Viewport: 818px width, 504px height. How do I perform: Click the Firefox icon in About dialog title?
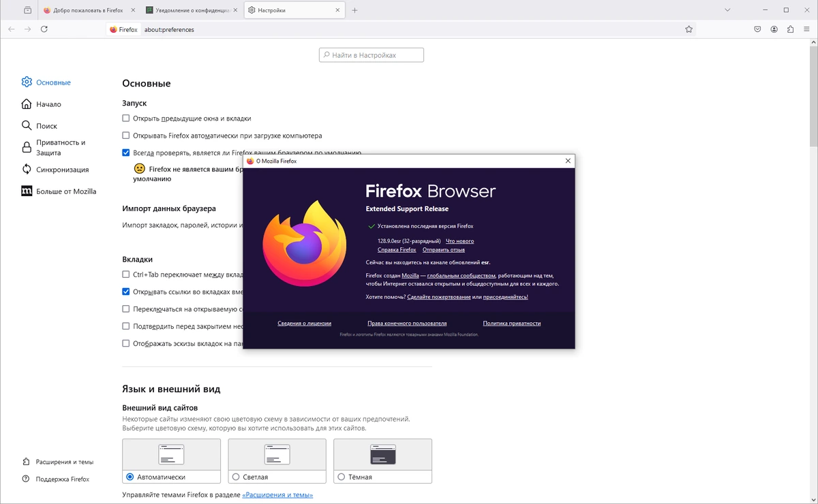250,161
